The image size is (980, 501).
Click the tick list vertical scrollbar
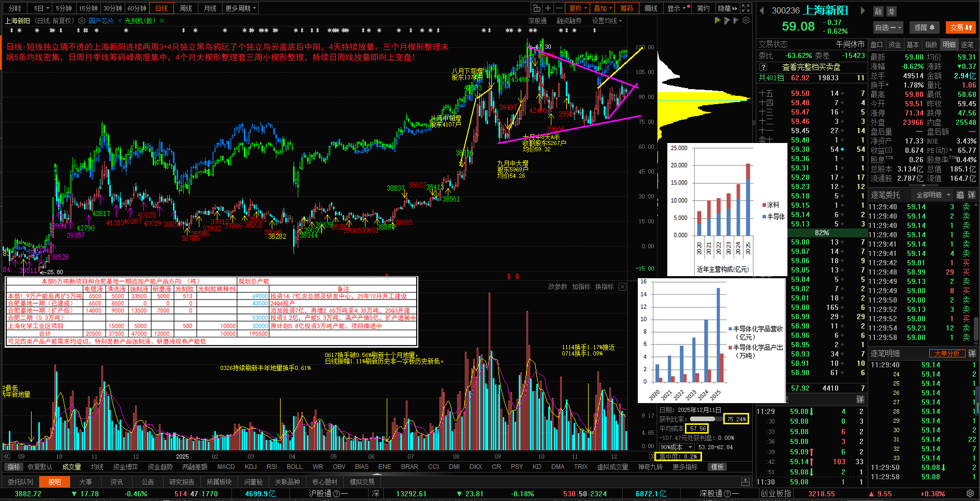pos(976,328)
